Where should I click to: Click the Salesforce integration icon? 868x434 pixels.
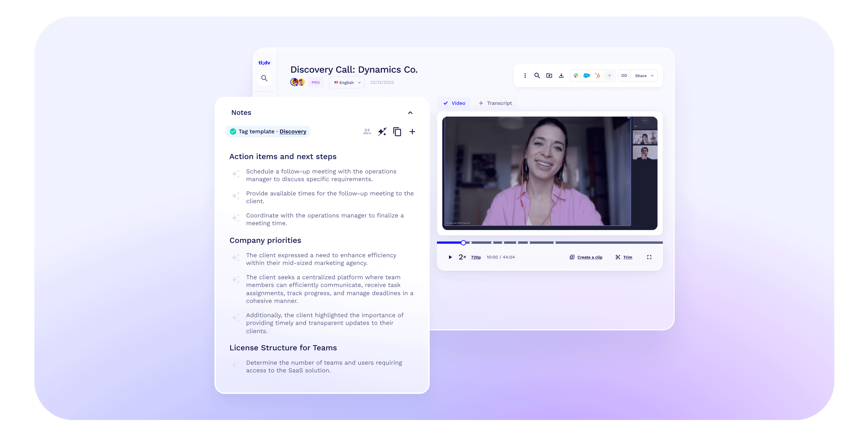click(586, 75)
